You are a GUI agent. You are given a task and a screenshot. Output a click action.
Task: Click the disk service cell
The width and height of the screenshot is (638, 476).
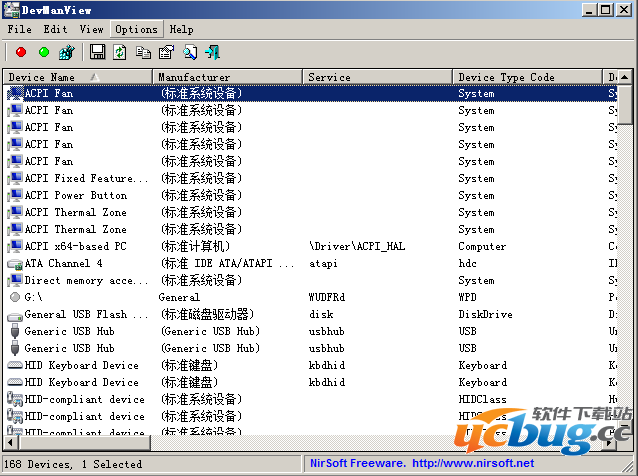[x=321, y=314]
